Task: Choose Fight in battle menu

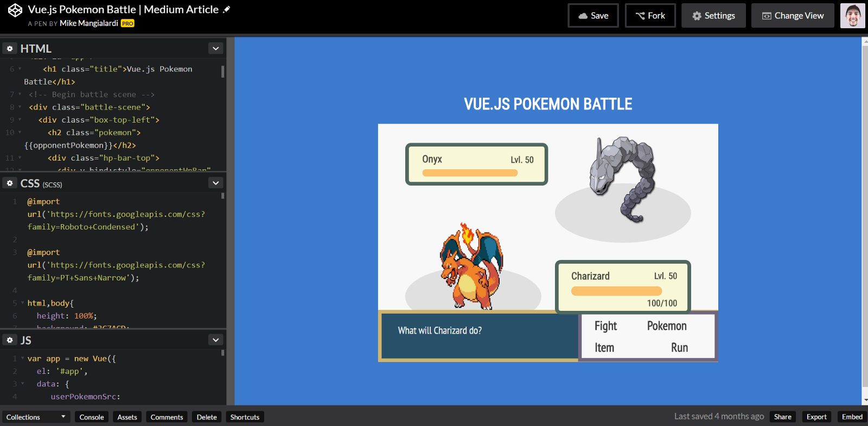Action: point(605,326)
